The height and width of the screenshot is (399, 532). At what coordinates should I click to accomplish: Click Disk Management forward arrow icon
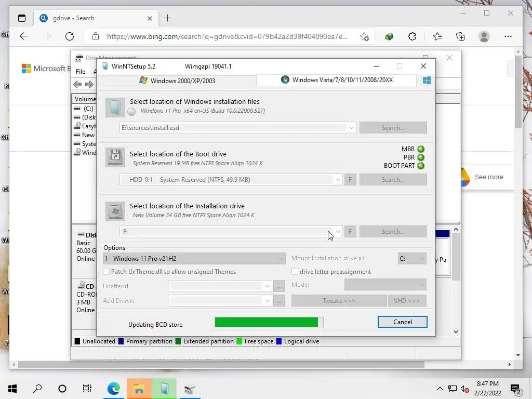pyautogui.click(x=89, y=85)
